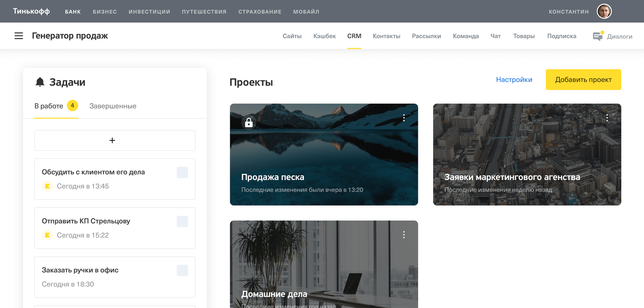Open Команда section
This screenshot has width=644, height=308.
pyautogui.click(x=466, y=36)
